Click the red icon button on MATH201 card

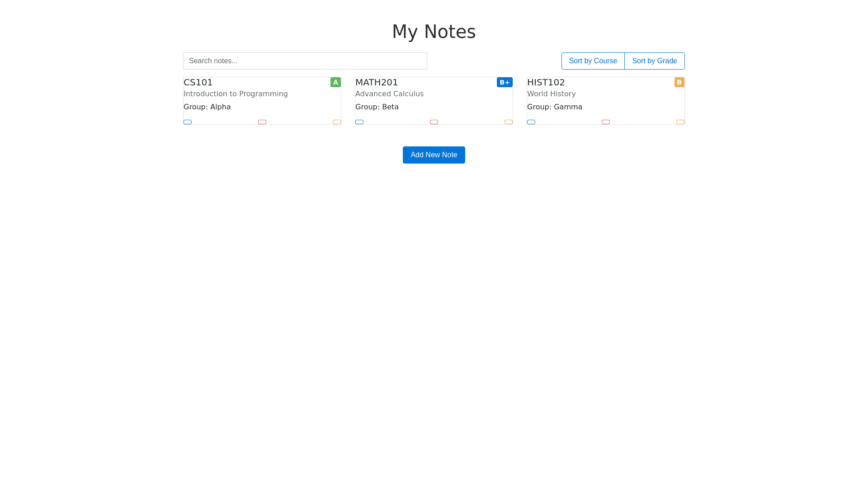[434, 122]
